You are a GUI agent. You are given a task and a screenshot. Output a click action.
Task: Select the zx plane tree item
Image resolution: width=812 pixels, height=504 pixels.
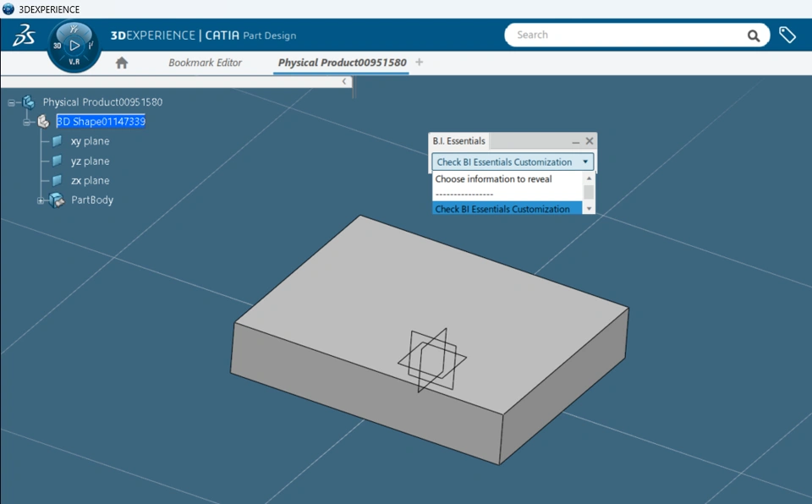[x=91, y=181]
